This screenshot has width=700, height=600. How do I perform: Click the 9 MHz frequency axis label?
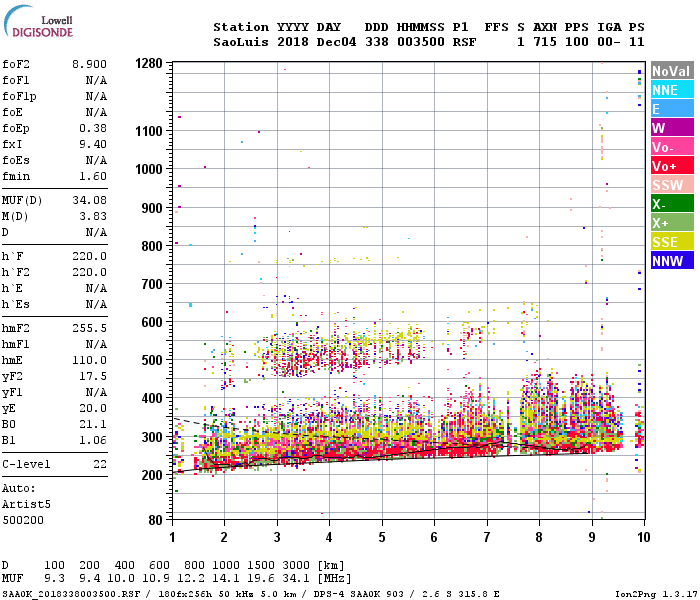[x=592, y=537]
